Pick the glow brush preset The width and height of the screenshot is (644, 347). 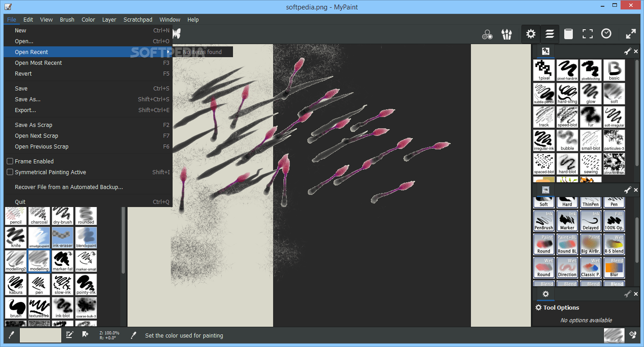pyautogui.click(x=590, y=93)
